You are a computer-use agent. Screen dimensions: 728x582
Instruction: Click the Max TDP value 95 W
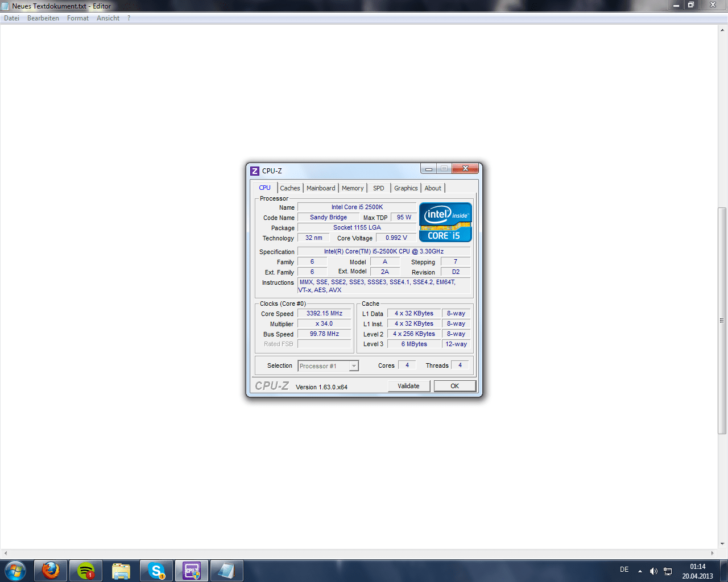tap(404, 217)
